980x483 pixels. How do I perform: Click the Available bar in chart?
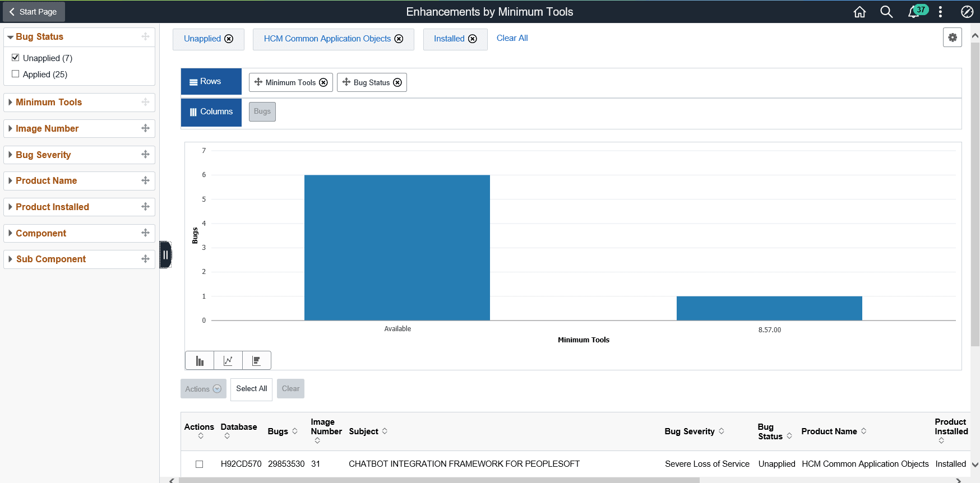(397, 248)
